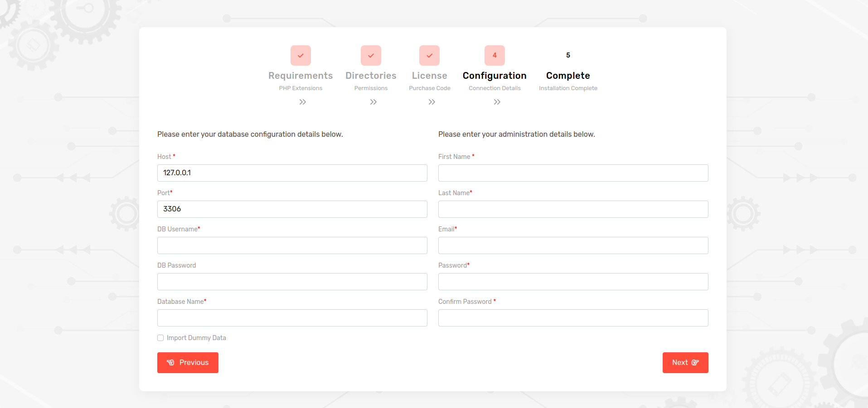Screen dimensions: 868x408
Task: Click the Configuration step number 4 icon
Action: click(495, 55)
